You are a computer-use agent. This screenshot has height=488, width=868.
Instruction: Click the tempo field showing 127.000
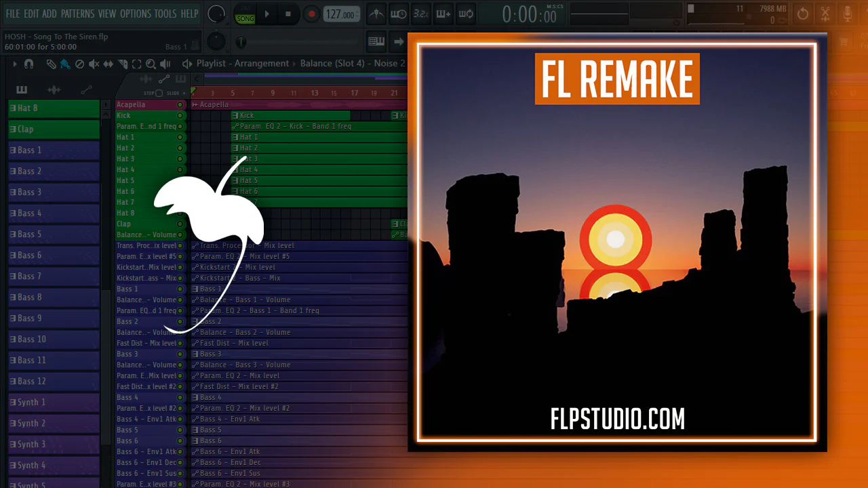tap(341, 14)
